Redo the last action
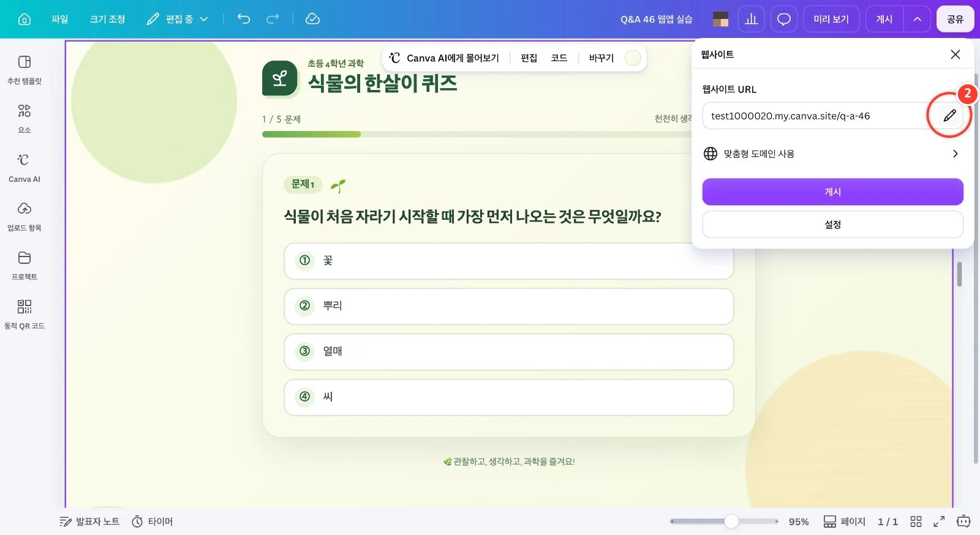The image size is (980, 535). tap(273, 19)
